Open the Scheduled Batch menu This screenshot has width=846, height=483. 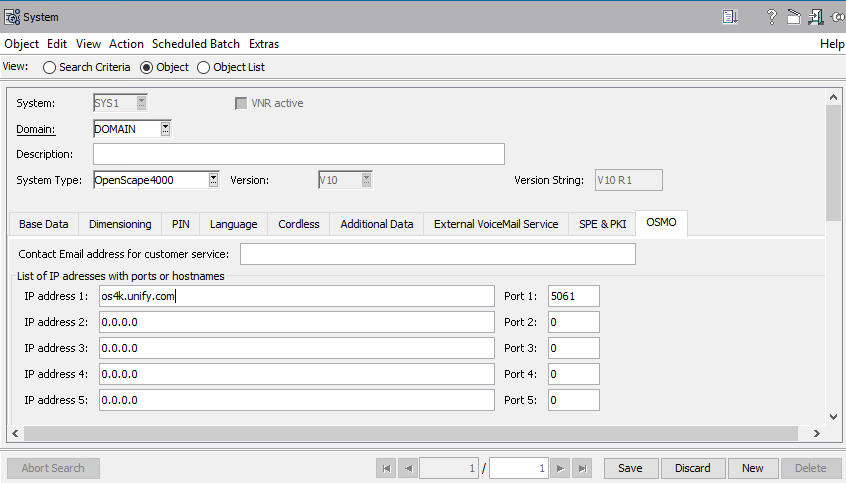[196, 44]
